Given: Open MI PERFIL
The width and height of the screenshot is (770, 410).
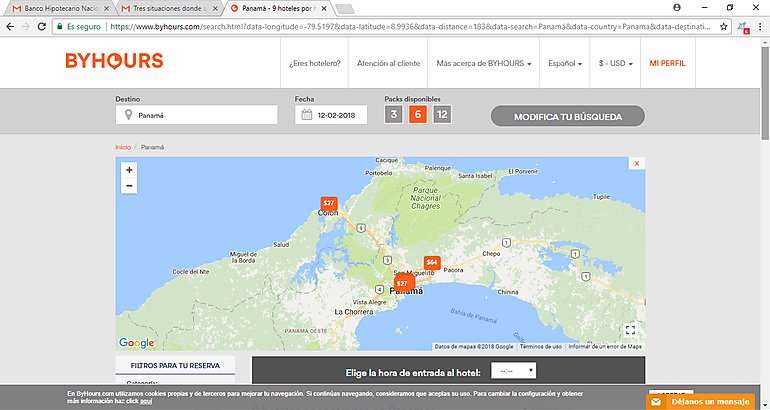Looking at the screenshot, I should 667,63.
